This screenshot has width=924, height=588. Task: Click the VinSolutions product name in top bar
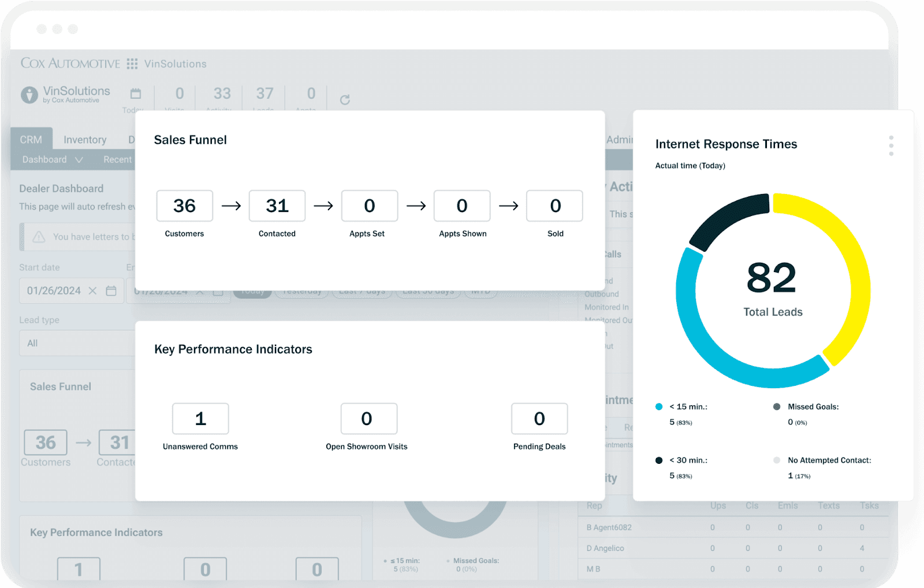pyautogui.click(x=176, y=64)
